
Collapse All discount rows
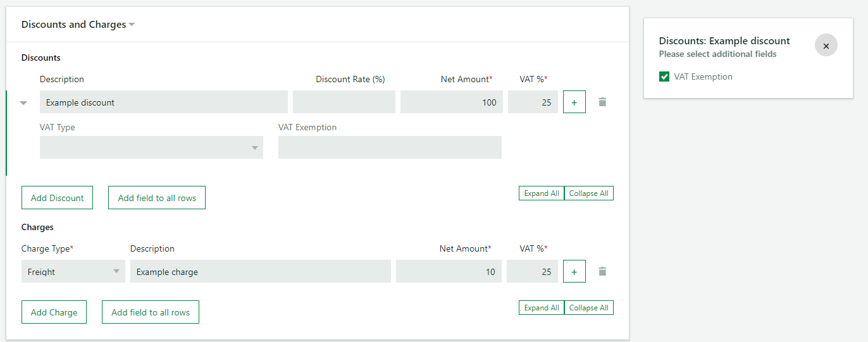[x=589, y=193]
